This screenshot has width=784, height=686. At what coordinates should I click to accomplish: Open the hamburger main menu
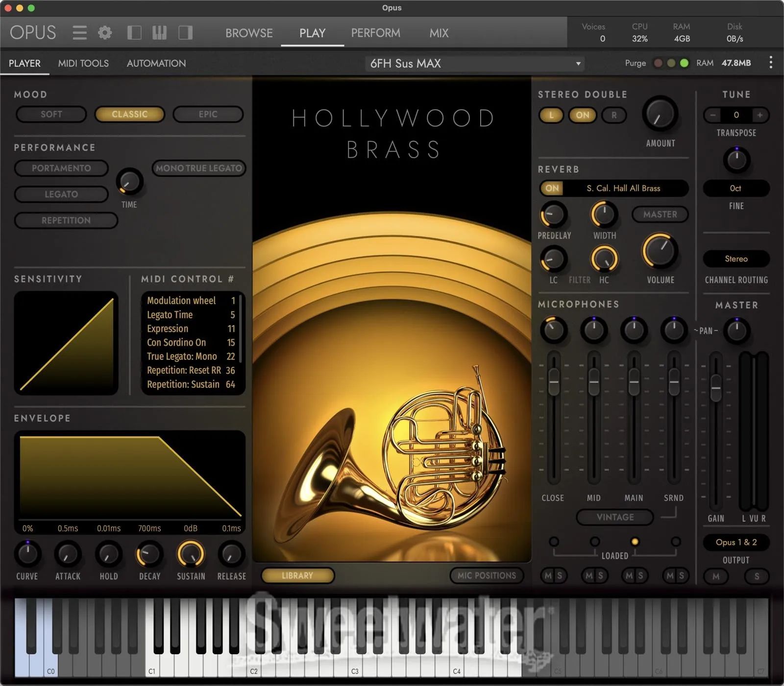tap(79, 33)
